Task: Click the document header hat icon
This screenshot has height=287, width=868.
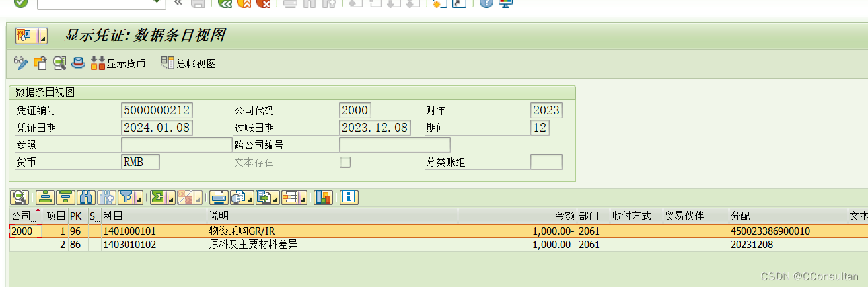Action: point(78,63)
